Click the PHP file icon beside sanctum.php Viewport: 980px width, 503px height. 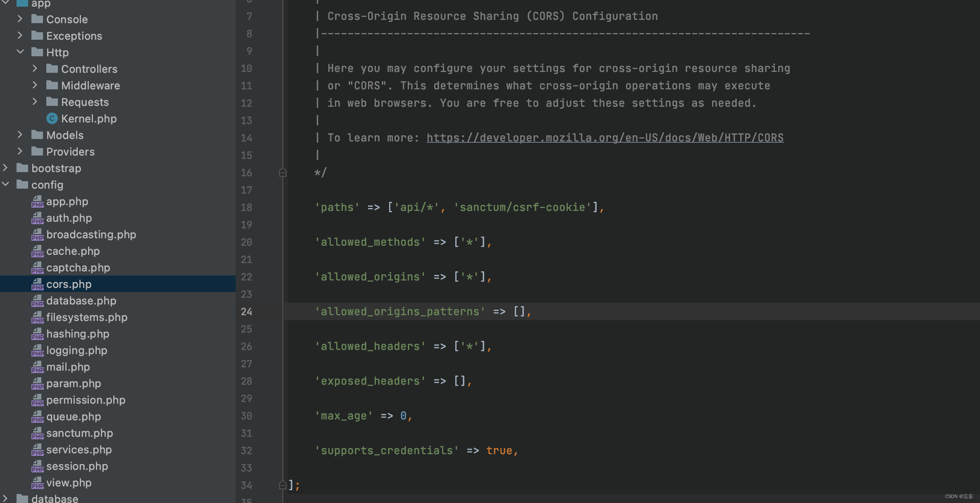click(x=37, y=433)
